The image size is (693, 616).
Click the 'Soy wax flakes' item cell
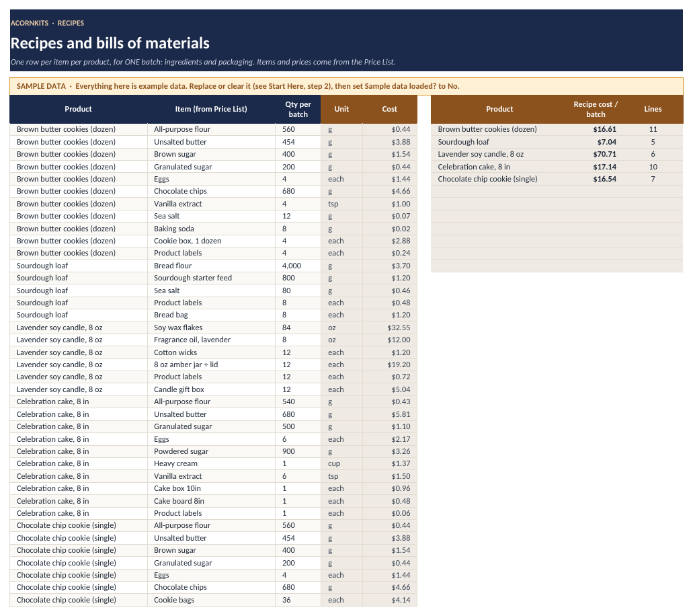coord(211,328)
